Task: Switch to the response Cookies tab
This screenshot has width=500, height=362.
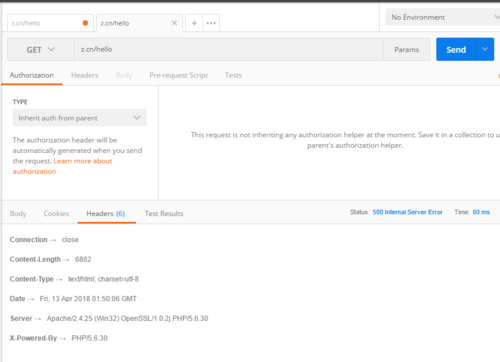Action: pos(56,213)
